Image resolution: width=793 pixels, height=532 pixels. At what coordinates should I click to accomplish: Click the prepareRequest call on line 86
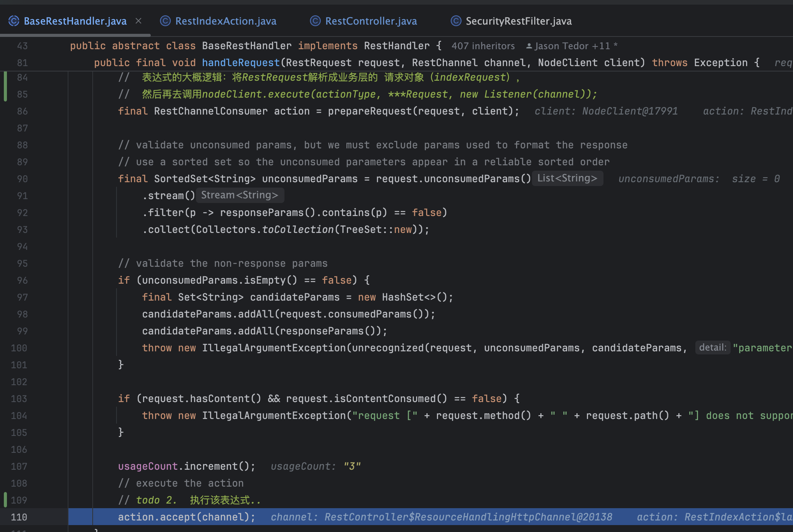click(370, 111)
